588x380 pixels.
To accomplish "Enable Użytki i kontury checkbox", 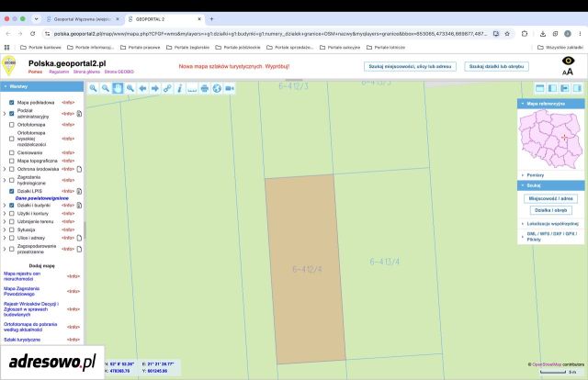I will (12, 213).
